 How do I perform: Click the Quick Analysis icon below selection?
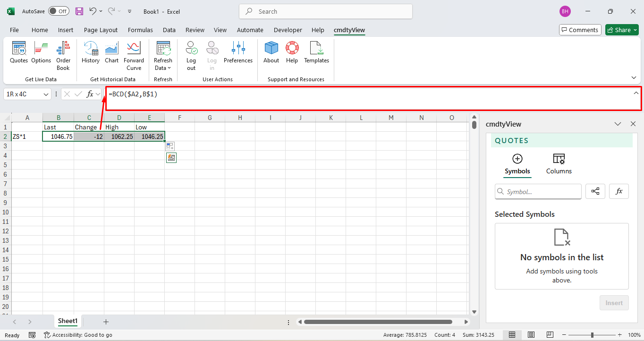[x=171, y=158]
